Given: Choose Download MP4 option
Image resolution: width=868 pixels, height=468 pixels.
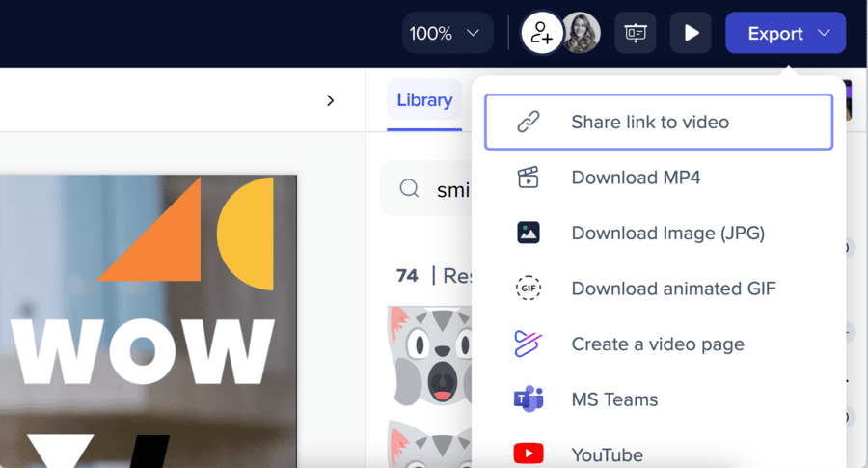Looking at the screenshot, I should point(659,178).
